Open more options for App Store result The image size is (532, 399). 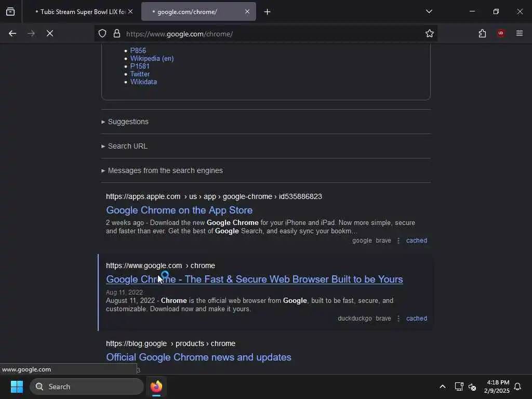398,241
